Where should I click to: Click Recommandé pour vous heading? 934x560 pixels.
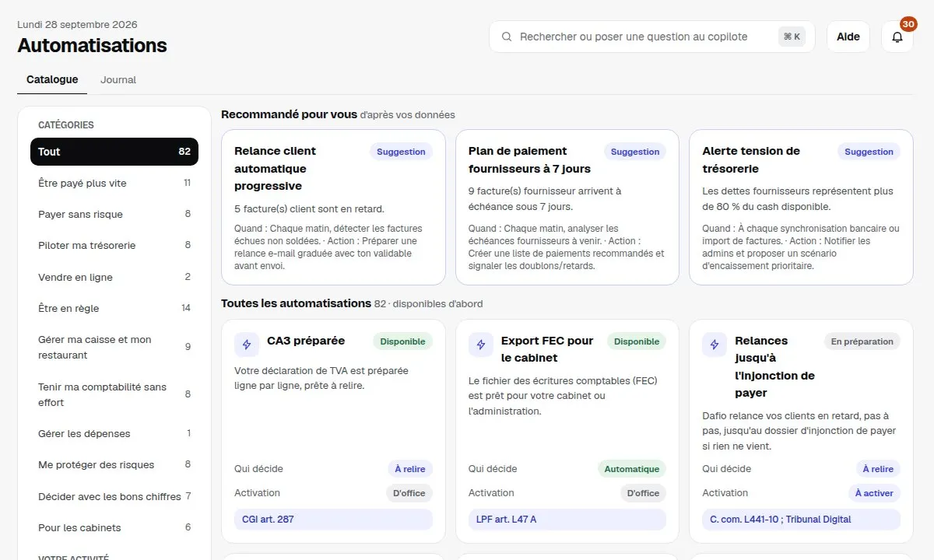(x=289, y=114)
